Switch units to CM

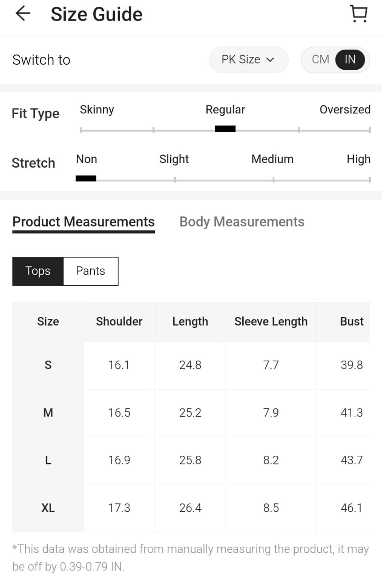320,60
